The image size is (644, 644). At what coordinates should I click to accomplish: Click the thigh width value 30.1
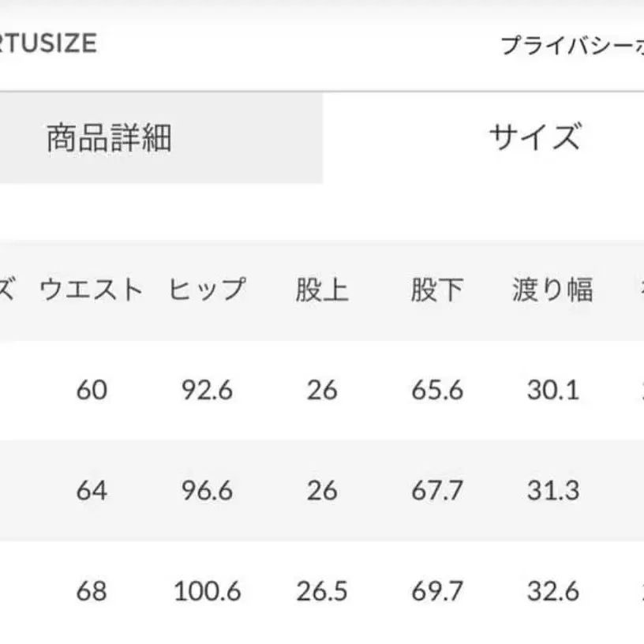552,390
